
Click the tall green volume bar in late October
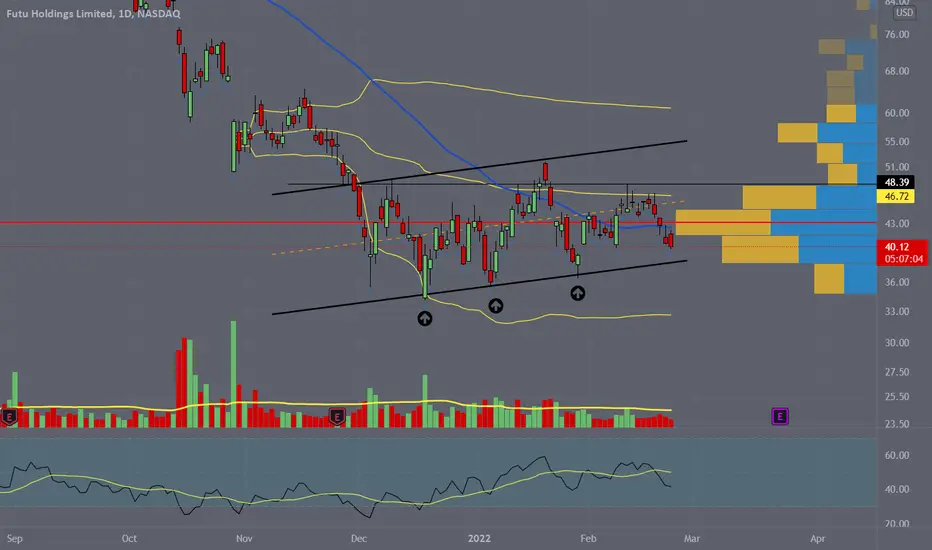[x=233, y=375]
